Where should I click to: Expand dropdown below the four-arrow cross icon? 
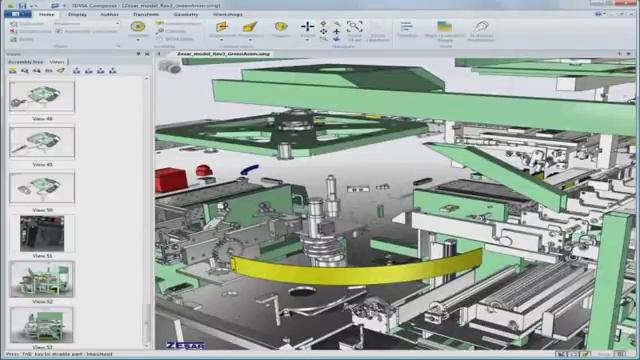[307, 40]
